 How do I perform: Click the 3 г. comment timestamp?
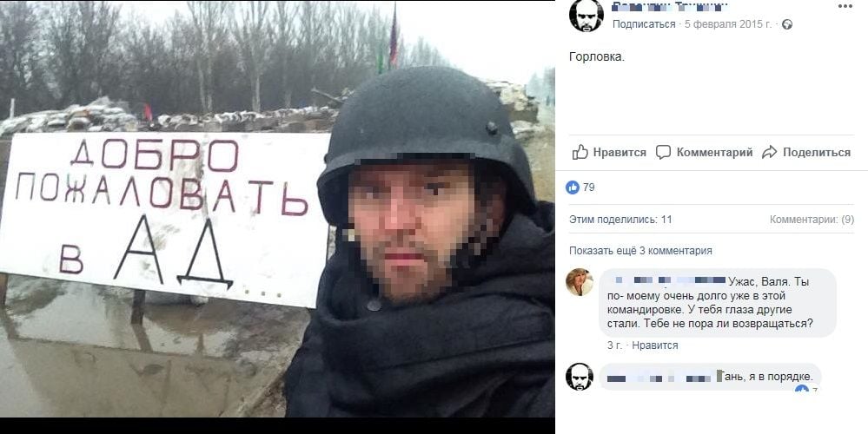614,345
